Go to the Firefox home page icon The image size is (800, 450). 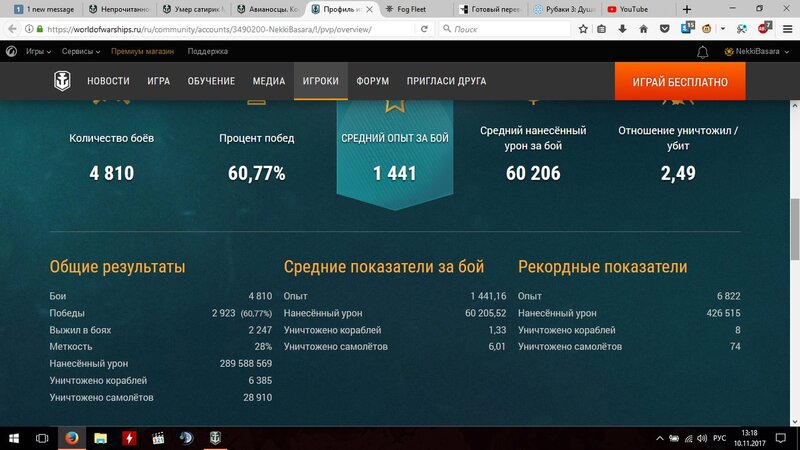(x=643, y=29)
